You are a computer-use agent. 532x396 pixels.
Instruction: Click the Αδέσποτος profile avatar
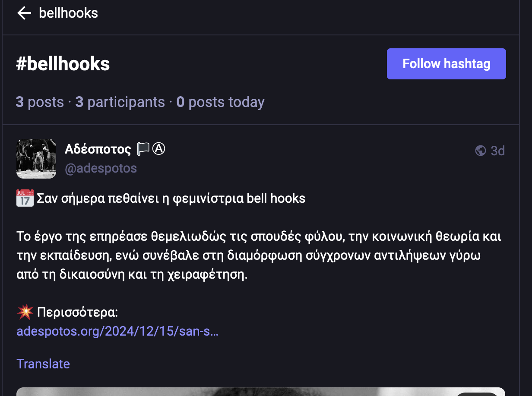(x=36, y=158)
